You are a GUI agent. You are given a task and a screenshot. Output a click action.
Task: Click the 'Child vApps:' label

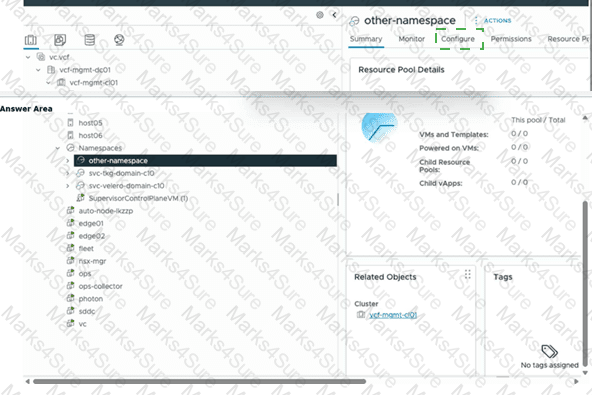tap(441, 183)
